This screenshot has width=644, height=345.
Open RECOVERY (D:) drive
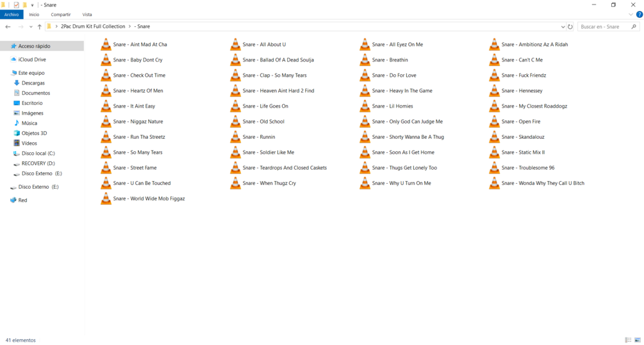tap(38, 163)
